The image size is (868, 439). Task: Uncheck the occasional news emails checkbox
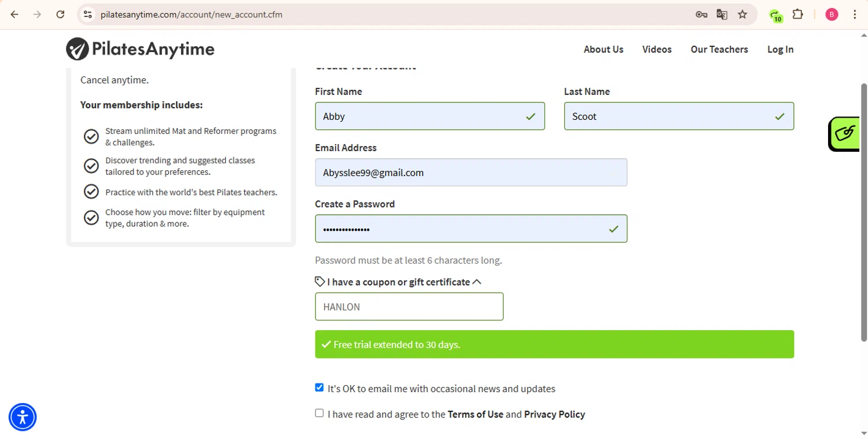pos(319,387)
